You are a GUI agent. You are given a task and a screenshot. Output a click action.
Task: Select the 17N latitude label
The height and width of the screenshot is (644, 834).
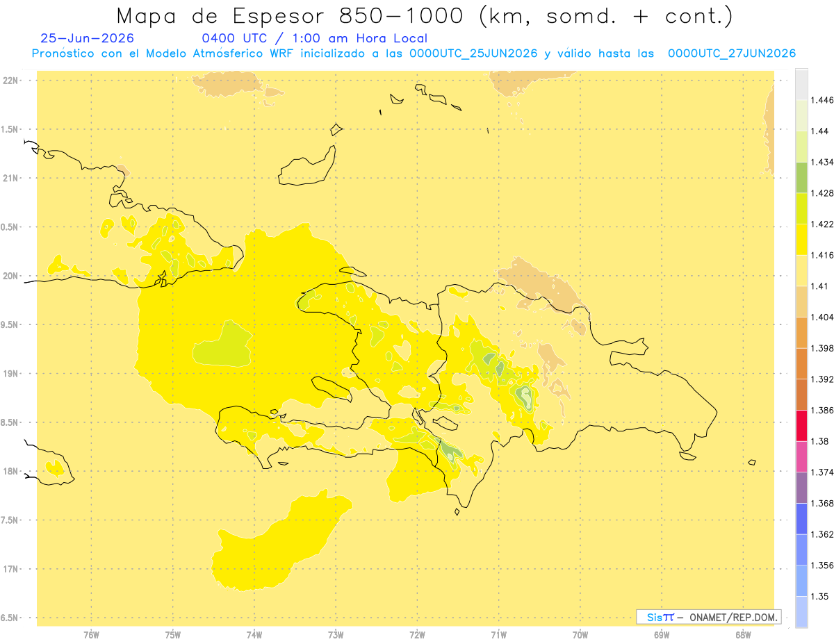pos(10,569)
